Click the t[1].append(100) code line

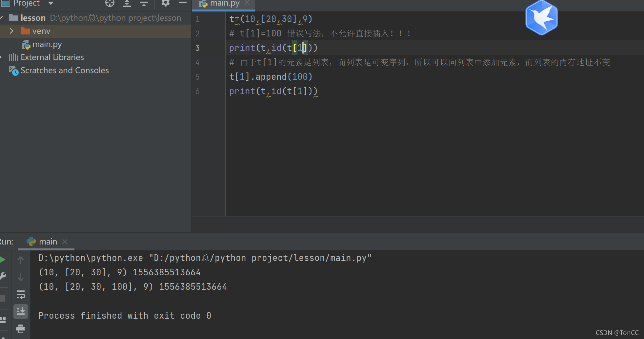[271, 77]
